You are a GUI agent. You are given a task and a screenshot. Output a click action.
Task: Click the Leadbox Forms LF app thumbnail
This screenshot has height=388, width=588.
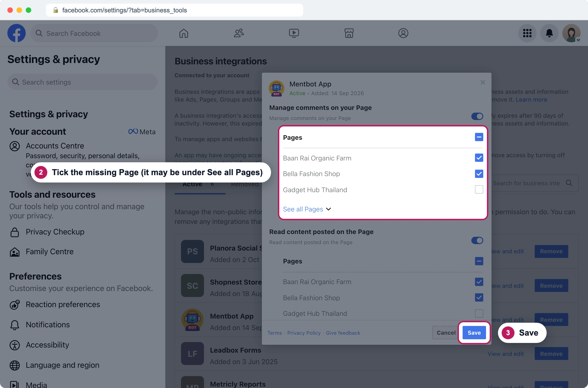tap(192, 354)
